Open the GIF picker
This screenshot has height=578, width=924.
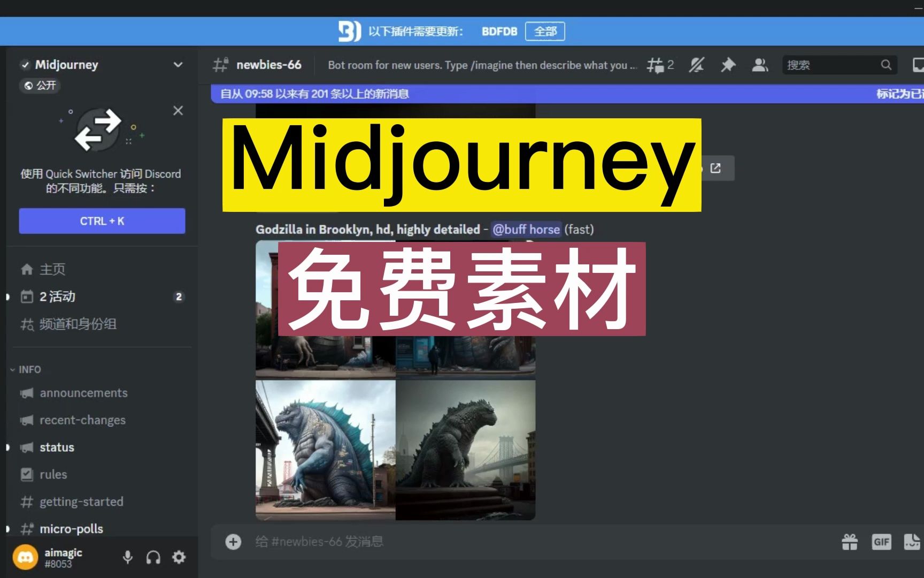(x=881, y=542)
